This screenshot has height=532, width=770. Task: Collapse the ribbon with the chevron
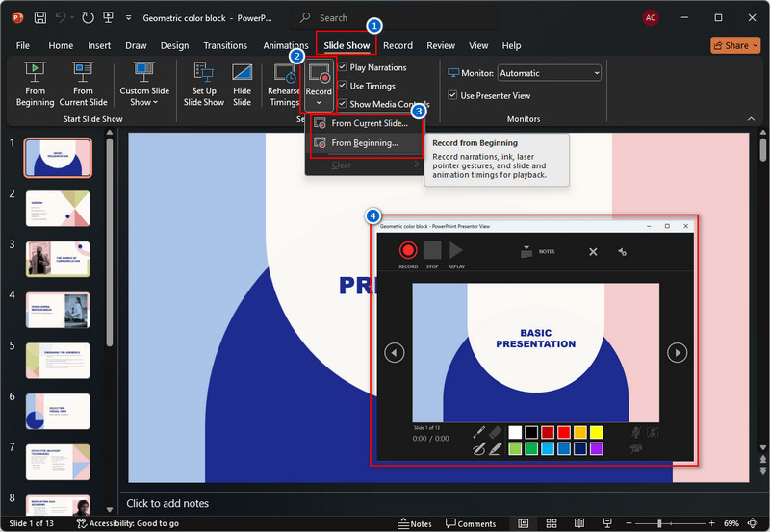751,119
